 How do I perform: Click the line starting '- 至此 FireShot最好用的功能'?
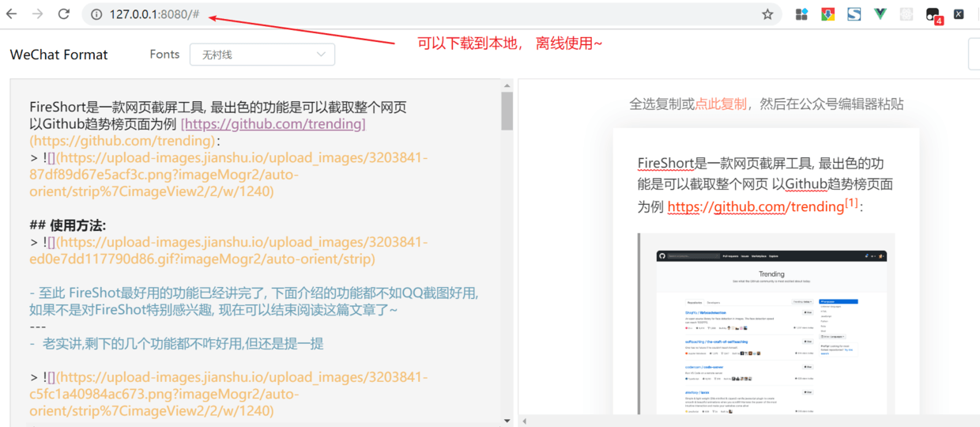[x=254, y=301]
